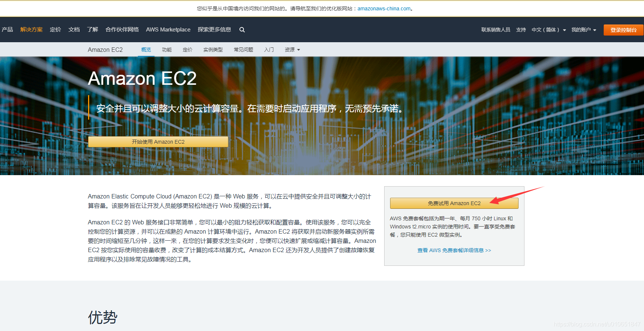Viewport: 644px width, 331px height.
Task: Open the 入门 tab
Action: [x=269, y=50]
